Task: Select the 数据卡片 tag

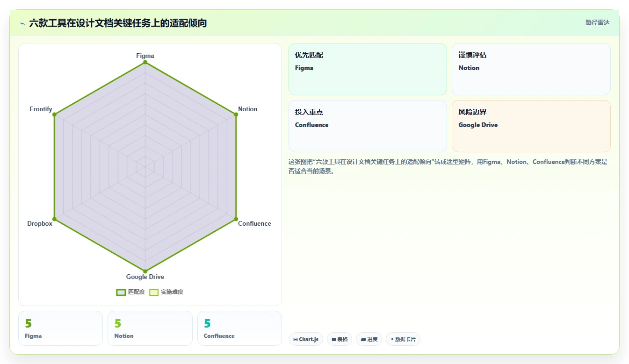Action: click(x=403, y=339)
